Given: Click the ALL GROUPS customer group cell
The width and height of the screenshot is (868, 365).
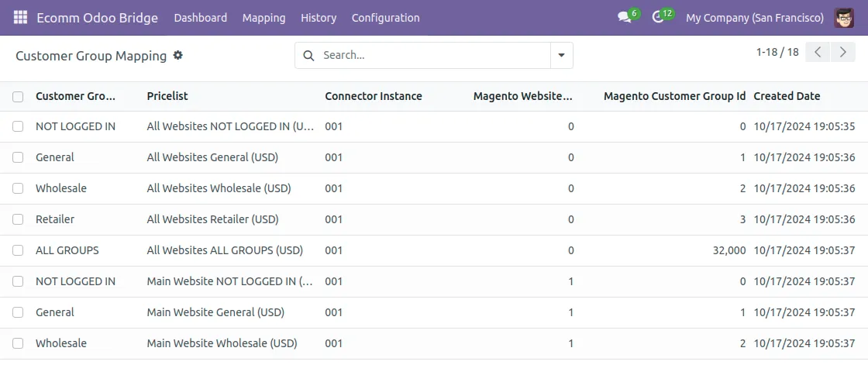Looking at the screenshot, I should [x=67, y=250].
